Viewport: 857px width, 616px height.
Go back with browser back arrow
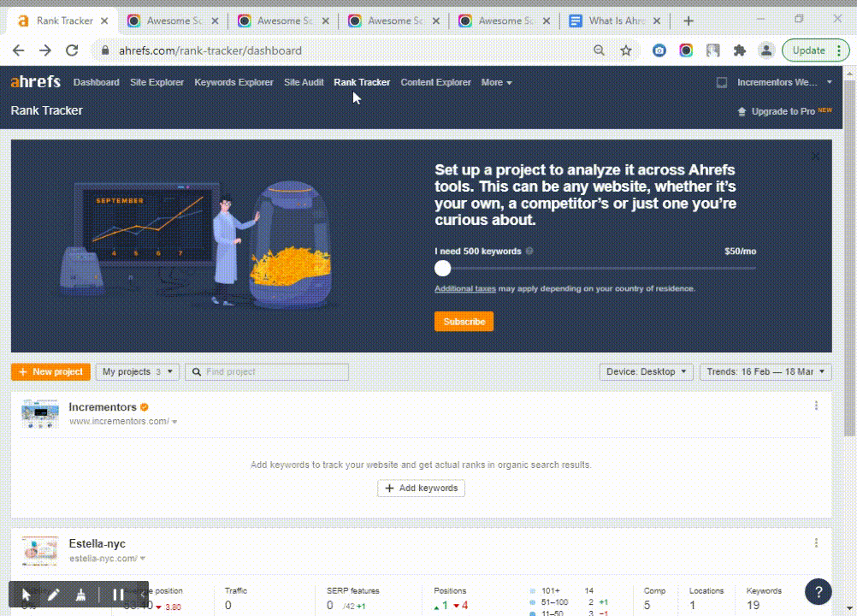(x=19, y=50)
